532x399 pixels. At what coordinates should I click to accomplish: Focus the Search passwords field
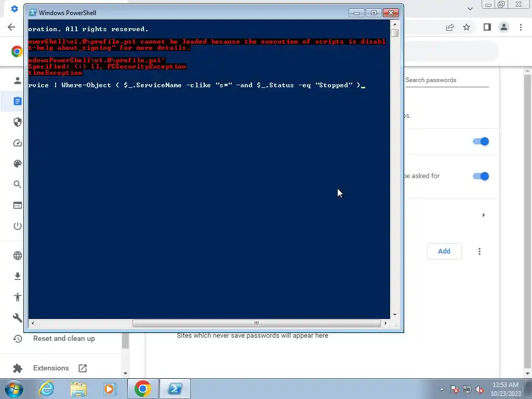click(x=447, y=81)
